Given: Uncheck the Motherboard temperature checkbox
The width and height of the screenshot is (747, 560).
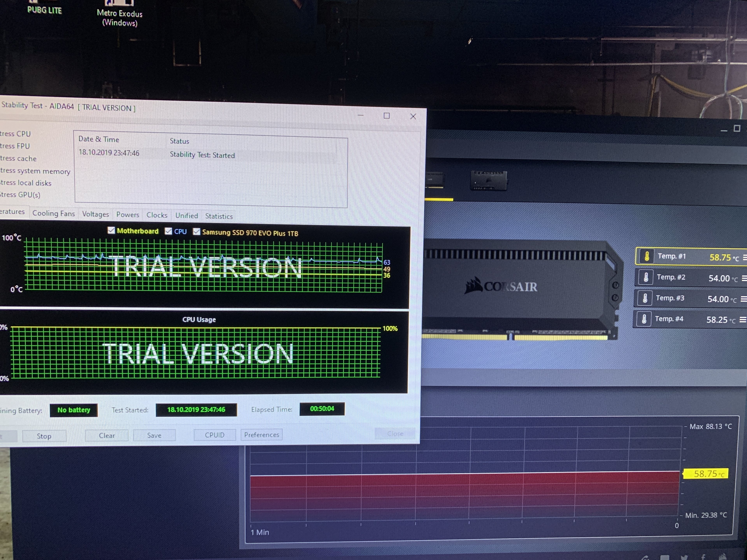Looking at the screenshot, I should point(111,230).
